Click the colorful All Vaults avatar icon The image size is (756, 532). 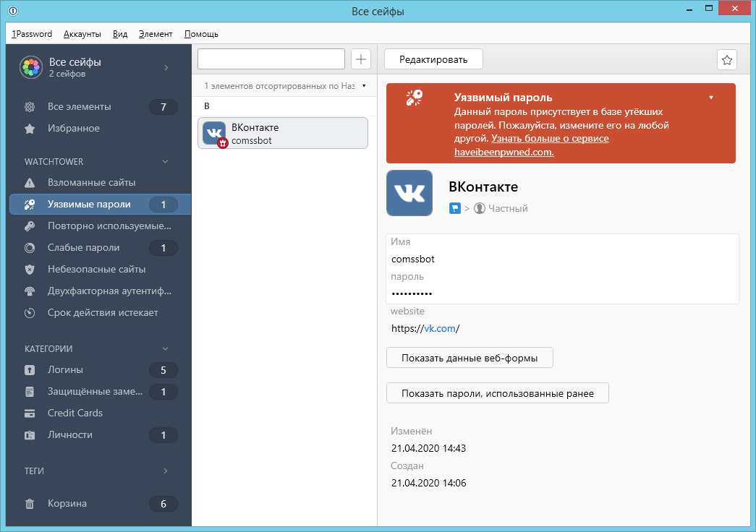(31, 67)
